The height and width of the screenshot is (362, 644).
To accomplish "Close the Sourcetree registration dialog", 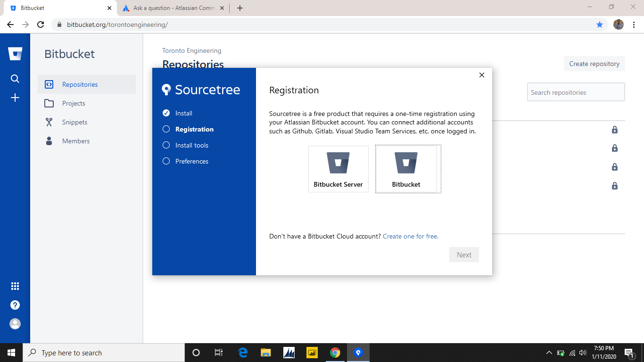I will [482, 75].
